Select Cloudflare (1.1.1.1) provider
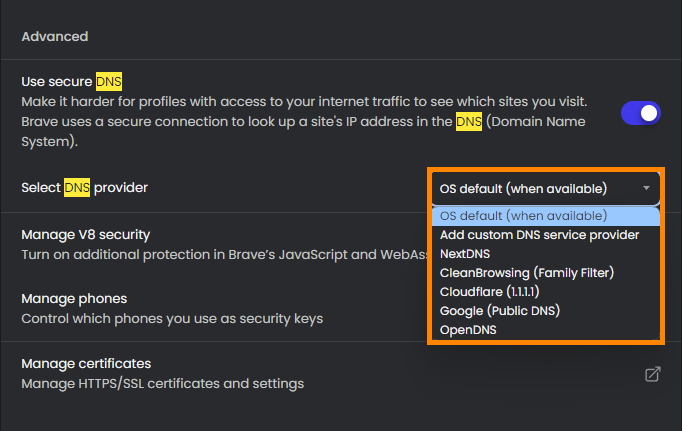The height and width of the screenshot is (431, 682). [546, 292]
